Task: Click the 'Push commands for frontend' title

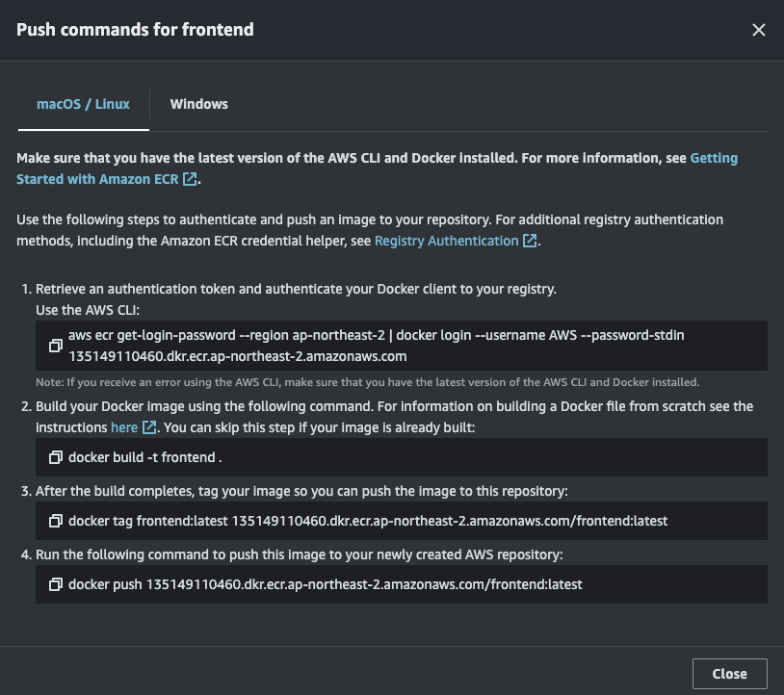Action: 135,30
